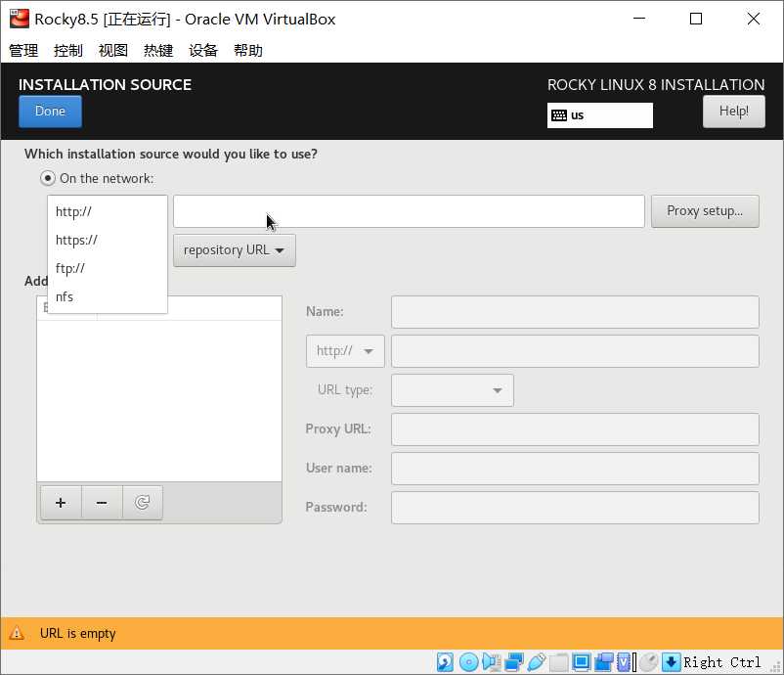Open Proxy setup dialog
Viewport: 784px width, 675px height.
click(704, 210)
